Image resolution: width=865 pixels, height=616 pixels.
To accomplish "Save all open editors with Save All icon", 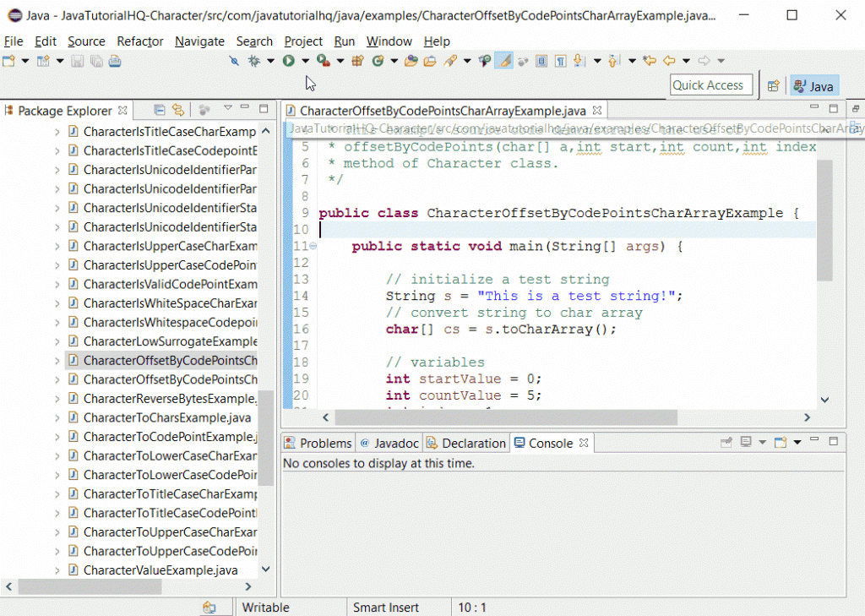I will [95, 61].
